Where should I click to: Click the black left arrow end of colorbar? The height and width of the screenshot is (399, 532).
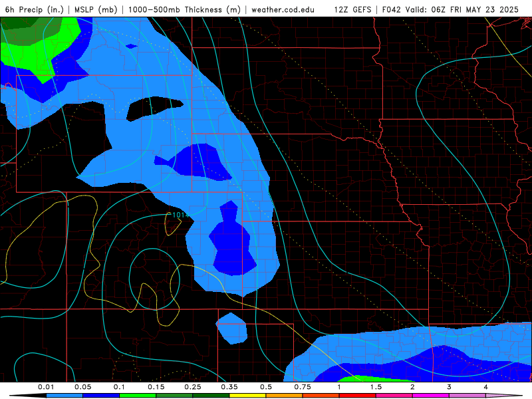[28, 396]
